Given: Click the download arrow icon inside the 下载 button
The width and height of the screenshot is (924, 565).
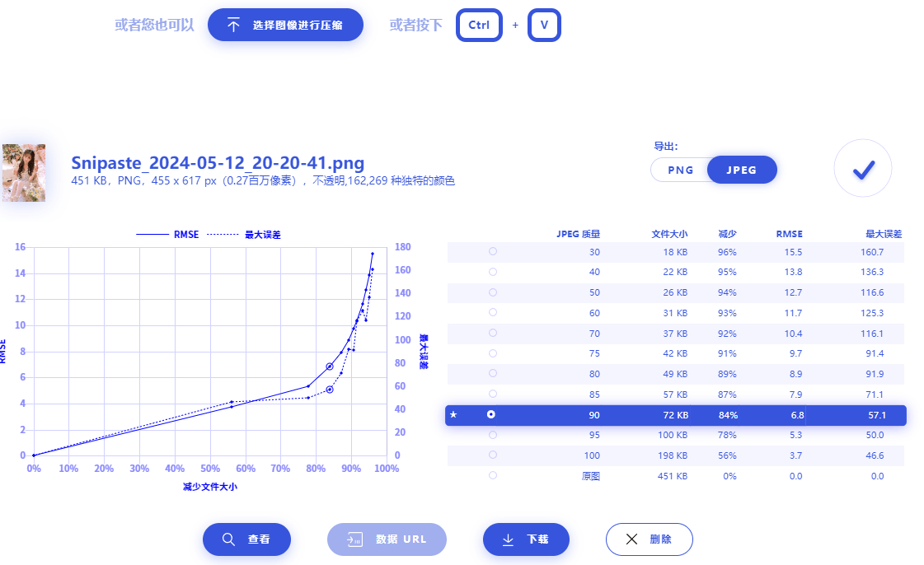Looking at the screenshot, I should (506, 539).
